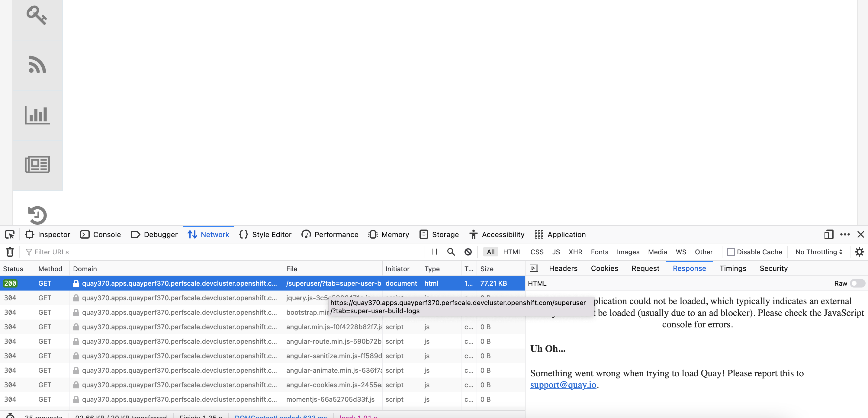Viewport: 868px width, 418px height.
Task: Pause network recording button
Action: pyautogui.click(x=434, y=252)
